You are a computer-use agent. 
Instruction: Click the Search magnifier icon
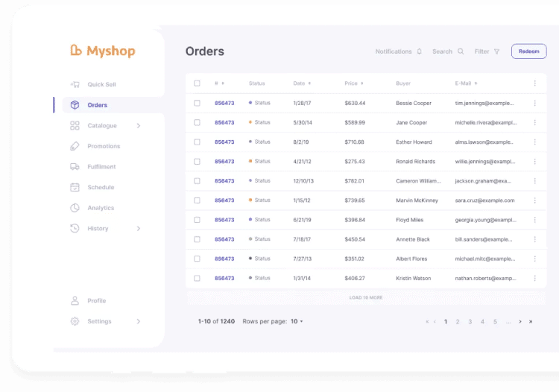point(461,51)
